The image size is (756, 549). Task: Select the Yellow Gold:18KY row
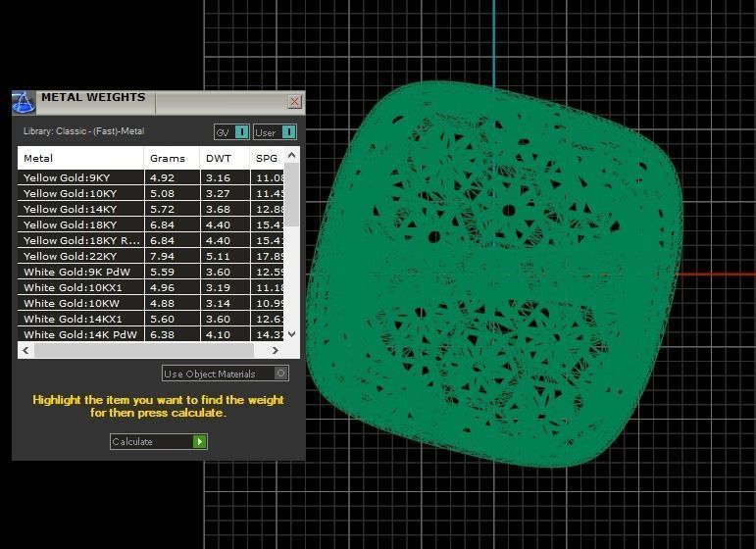click(151, 225)
